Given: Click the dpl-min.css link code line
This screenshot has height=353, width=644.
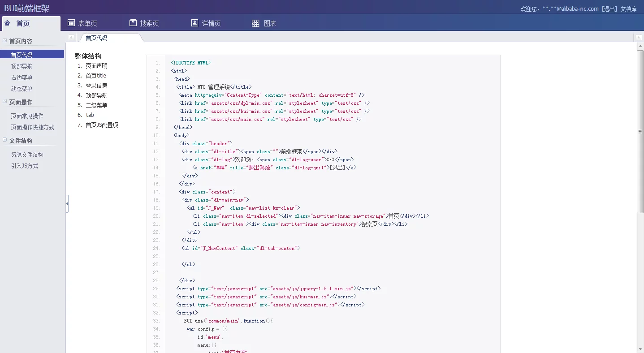Looking at the screenshot, I should [x=274, y=103].
